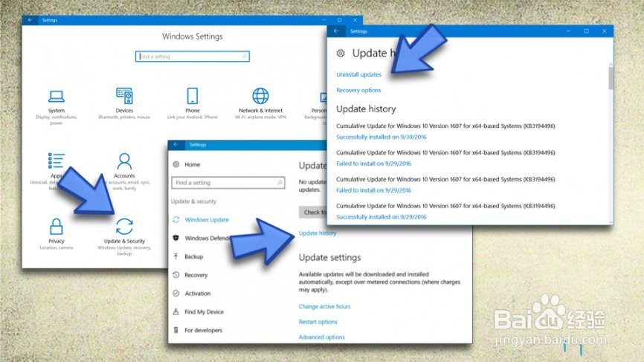Go back in Update history window
The image size is (644, 362).
336,31
